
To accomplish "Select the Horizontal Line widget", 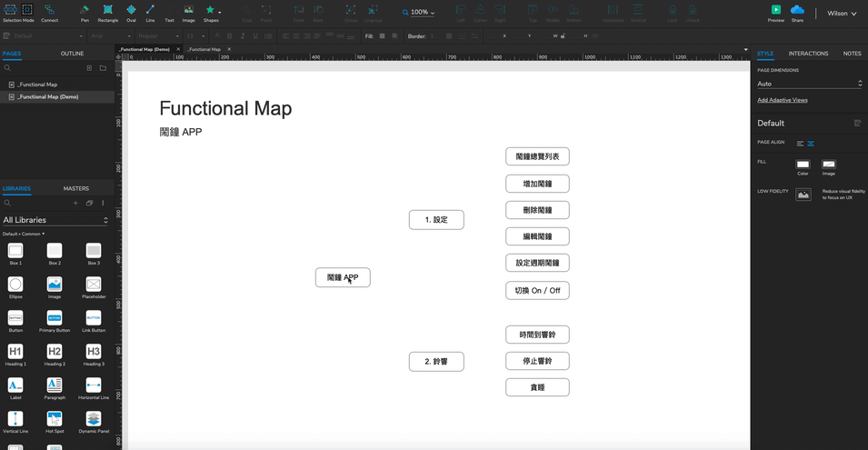I will (94, 388).
